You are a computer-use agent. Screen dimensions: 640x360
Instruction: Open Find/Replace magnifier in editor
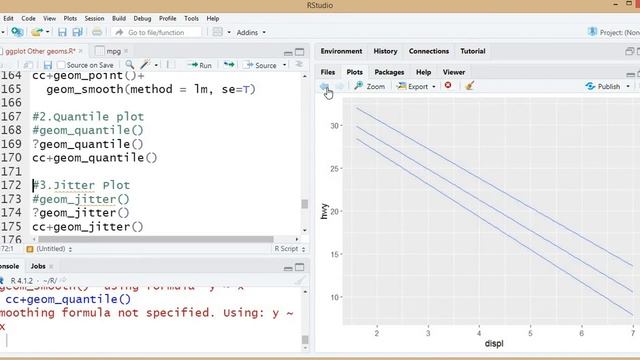[129, 64]
